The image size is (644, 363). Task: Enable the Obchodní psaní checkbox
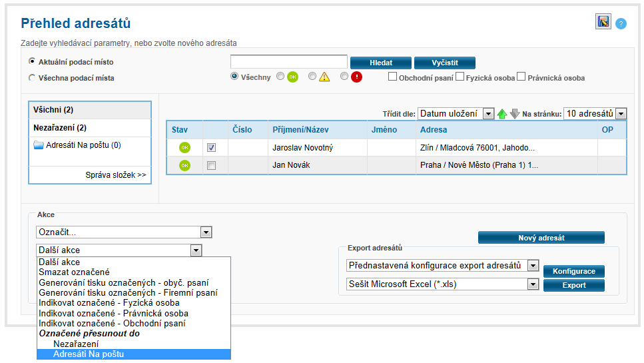click(x=393, y=77)
